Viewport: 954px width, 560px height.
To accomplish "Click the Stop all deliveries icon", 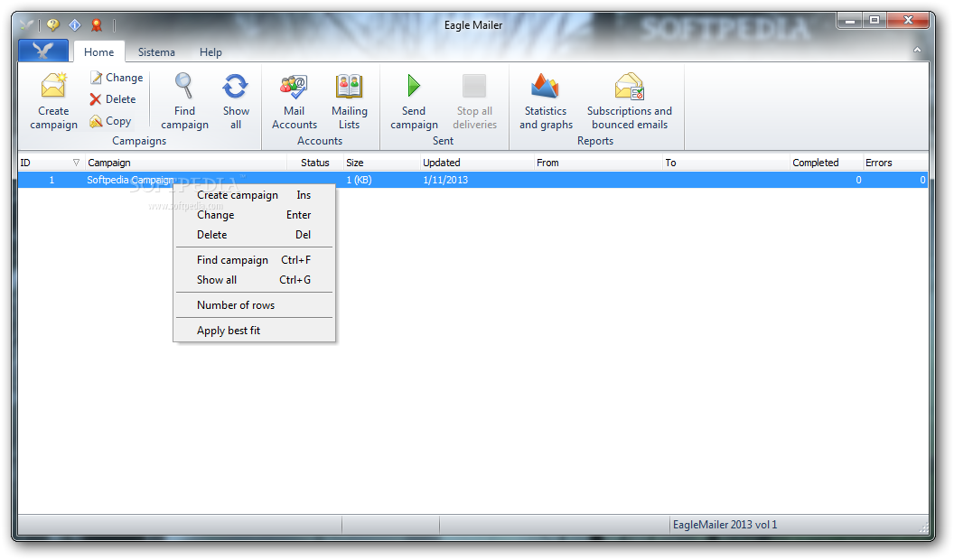I will 474,86.
